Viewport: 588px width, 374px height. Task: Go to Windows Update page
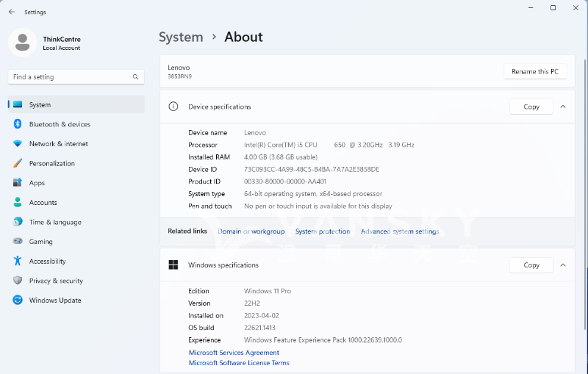pos(76,301)
